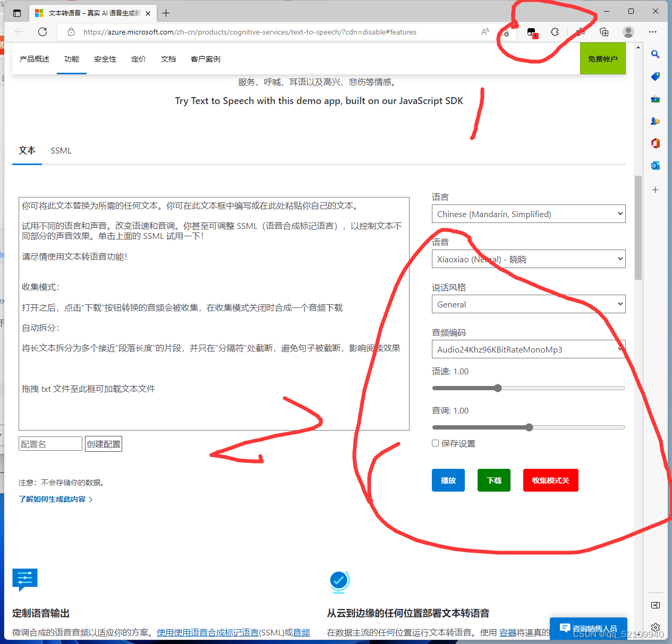Screen dimensions: 672x644
Task: Open the shopping sidebar icon
Action: 655,76
